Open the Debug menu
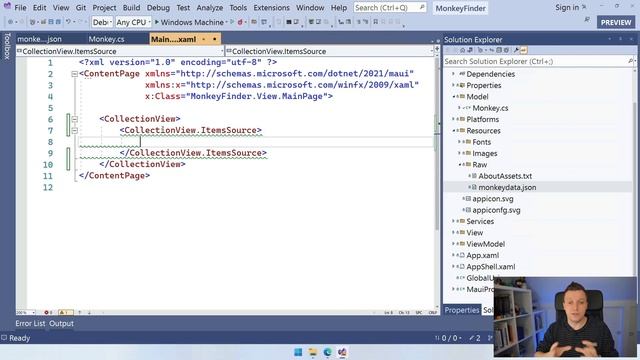 (x=158, y=8)
